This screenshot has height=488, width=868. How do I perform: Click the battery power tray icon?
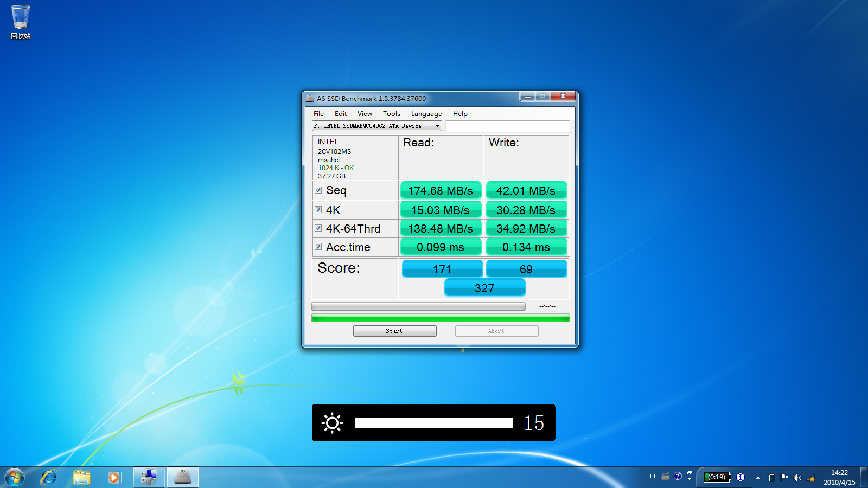(771, 478)
